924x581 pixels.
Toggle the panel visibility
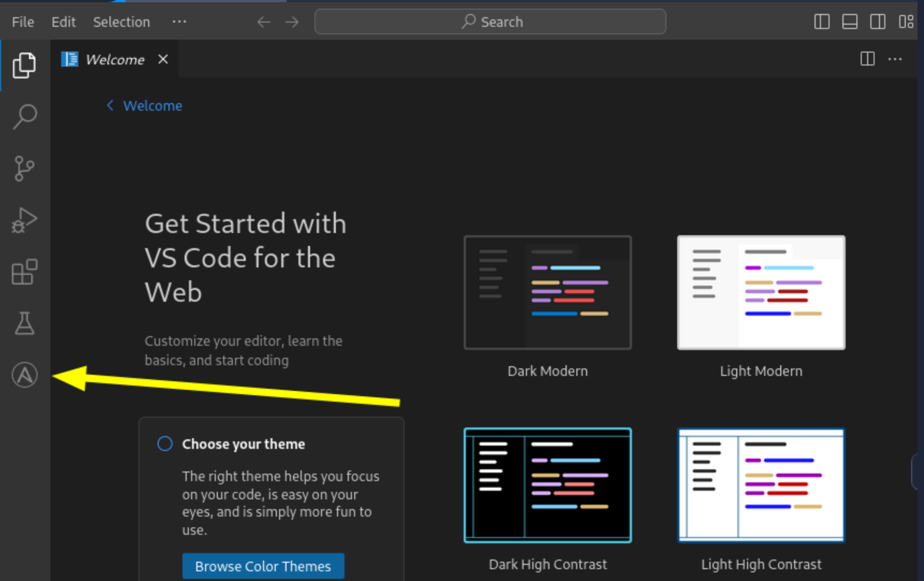pyautogui.click(x=849, y=21)
